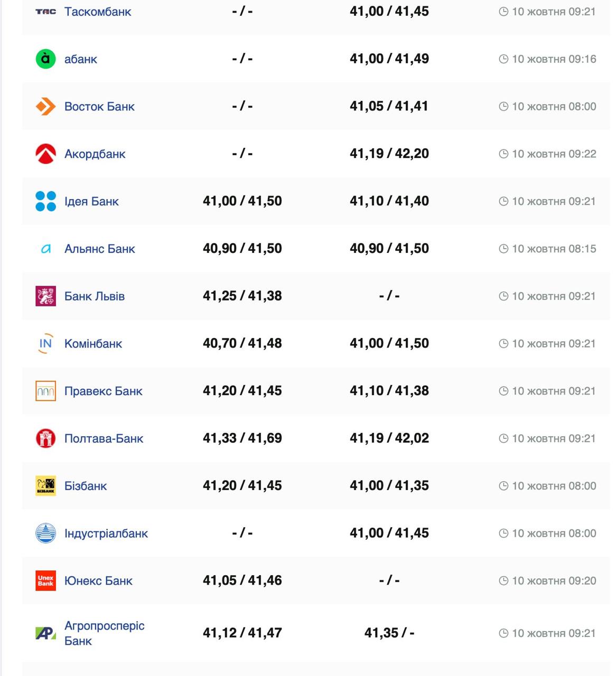This screenshot has height=676, width=616.
Task: Click the green абанк logo icon
Action: click(x=45, y=59)
